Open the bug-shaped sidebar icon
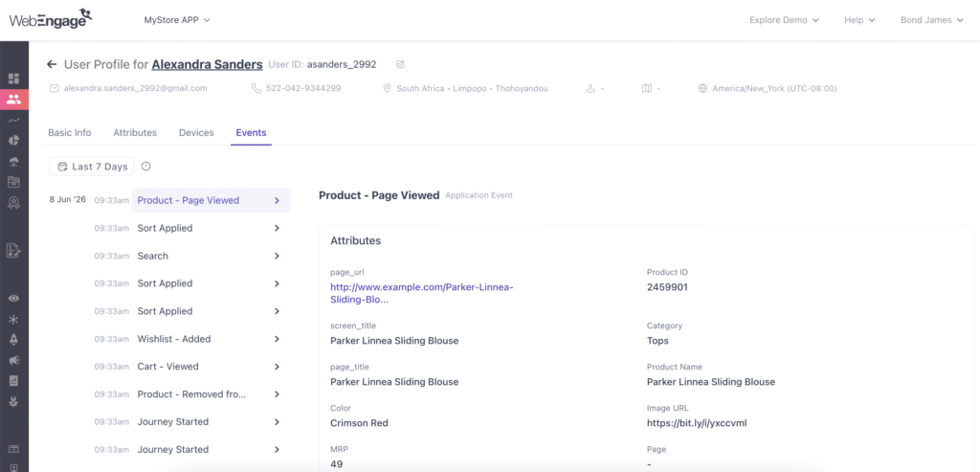 13,401
